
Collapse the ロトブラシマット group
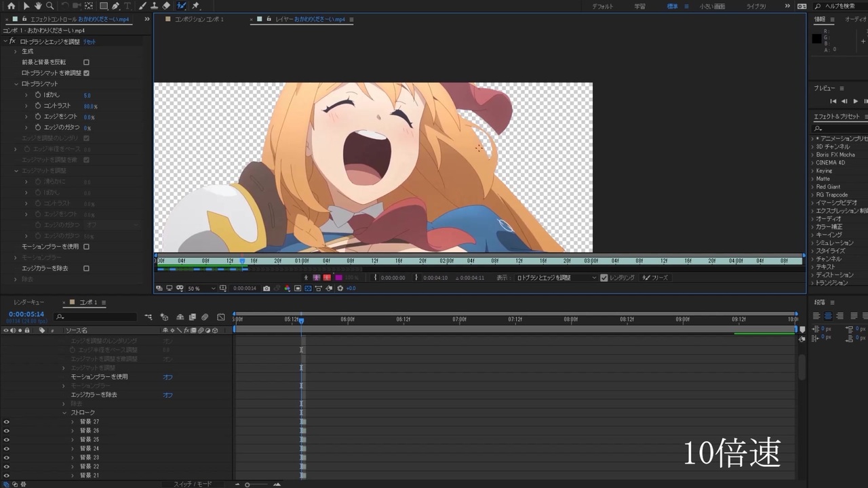16,84
